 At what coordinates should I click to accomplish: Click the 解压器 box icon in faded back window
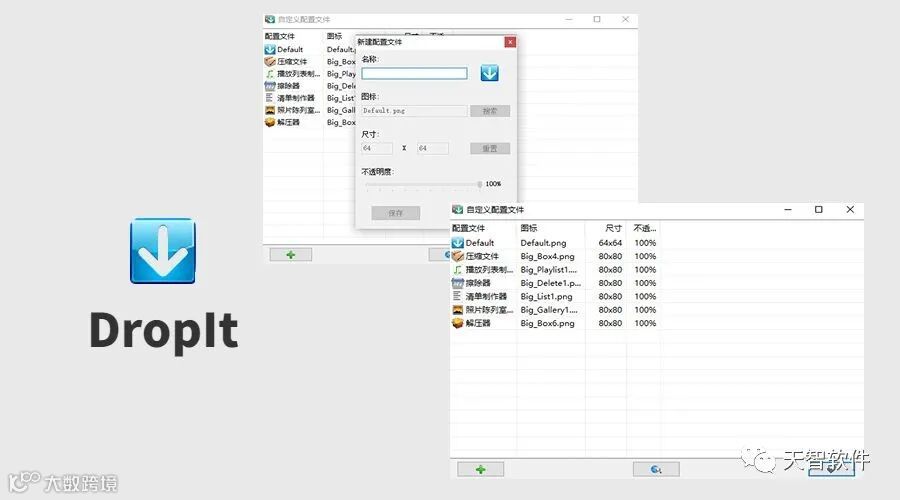coord(270,122)
